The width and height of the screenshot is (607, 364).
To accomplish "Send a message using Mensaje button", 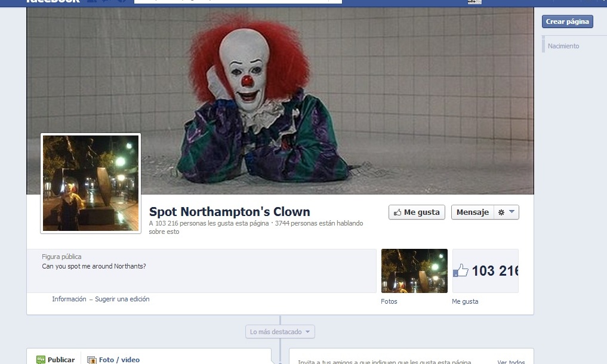I will pyautogui.click(x=472, y=212).
